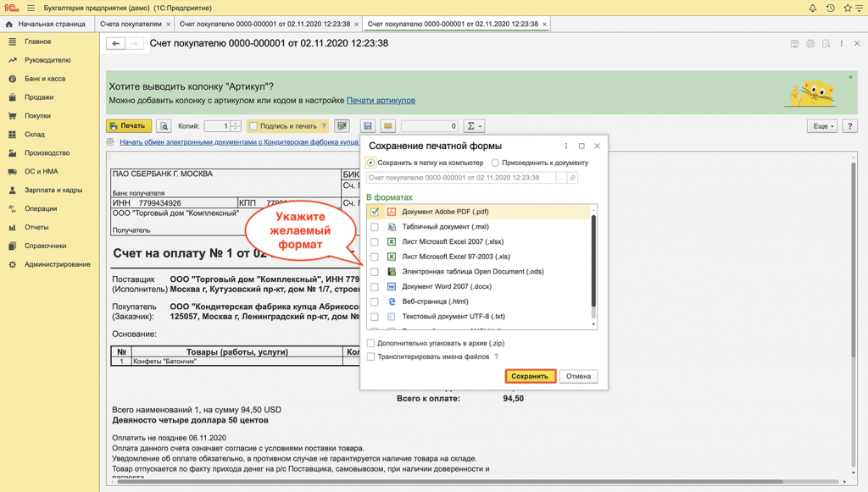The height and width of the screenshot is (492, 868).
Task: Click the document horizontal scrollbar
Action: click(448, 482)
